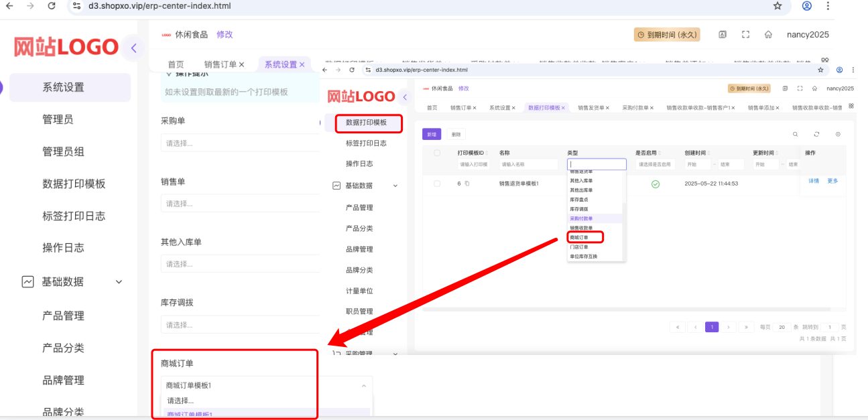Collapse 基础数据 via its chevron in the inset sidebar

coord(395,186)
